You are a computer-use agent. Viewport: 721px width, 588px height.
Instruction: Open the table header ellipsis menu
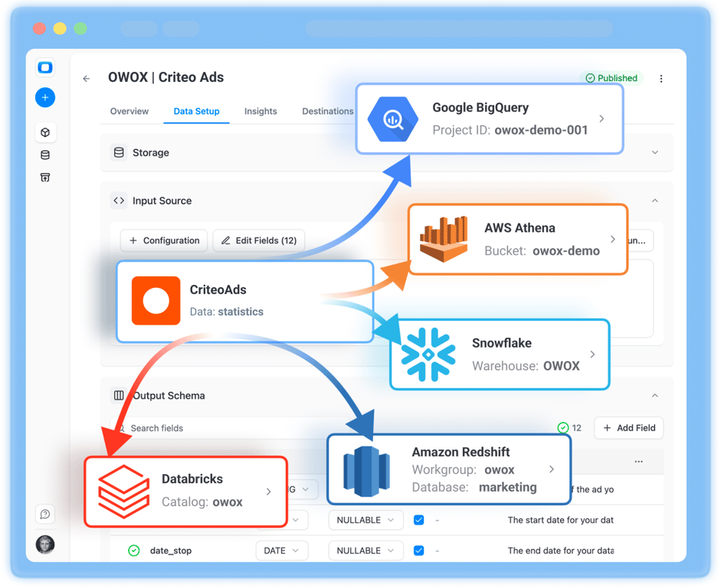[639, 462]
